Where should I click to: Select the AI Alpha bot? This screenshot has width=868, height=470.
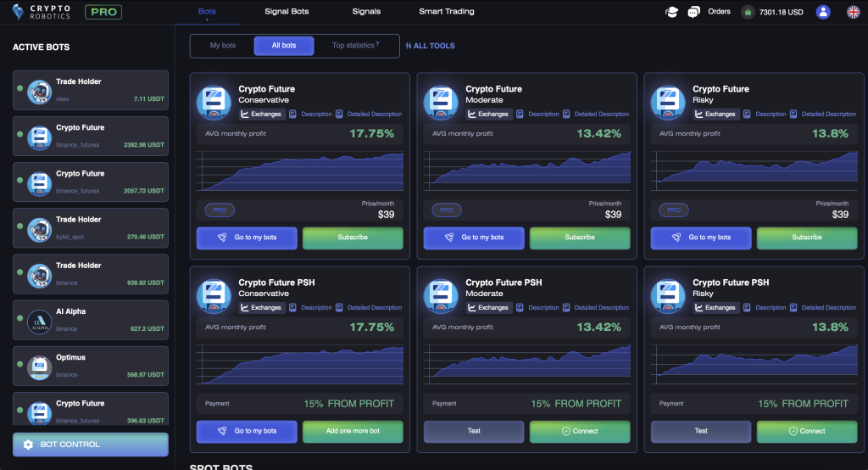pyautogui.click(x=90, y=320)
